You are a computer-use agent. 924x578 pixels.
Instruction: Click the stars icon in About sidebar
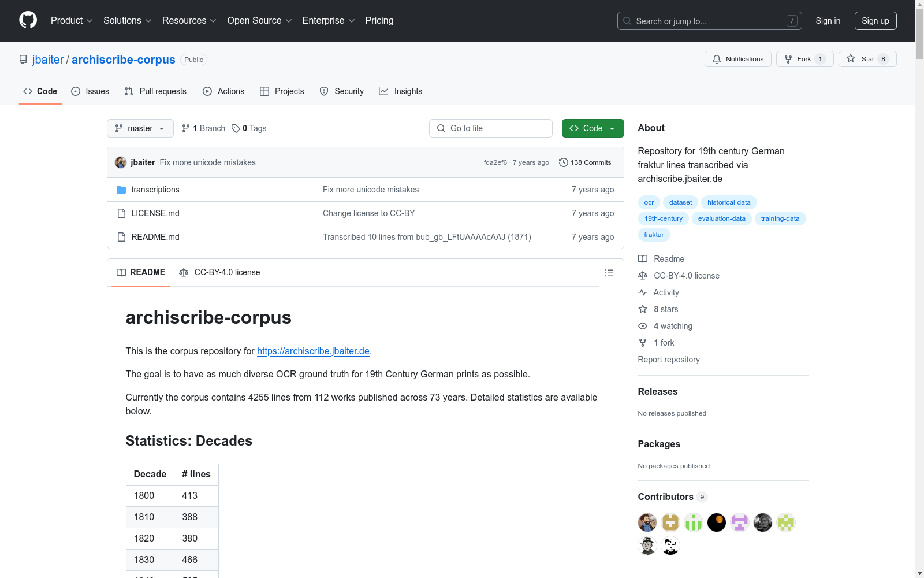click(643, 309)
